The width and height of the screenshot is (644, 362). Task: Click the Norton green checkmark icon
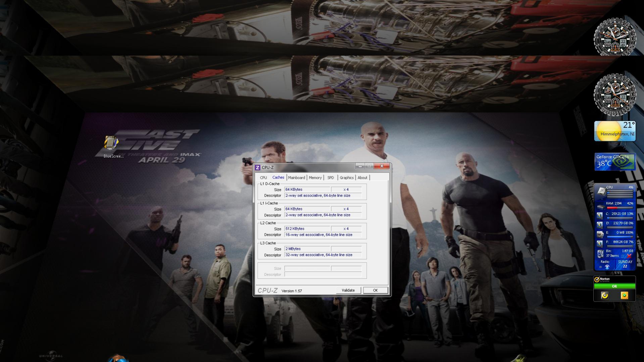click(625, 295)
